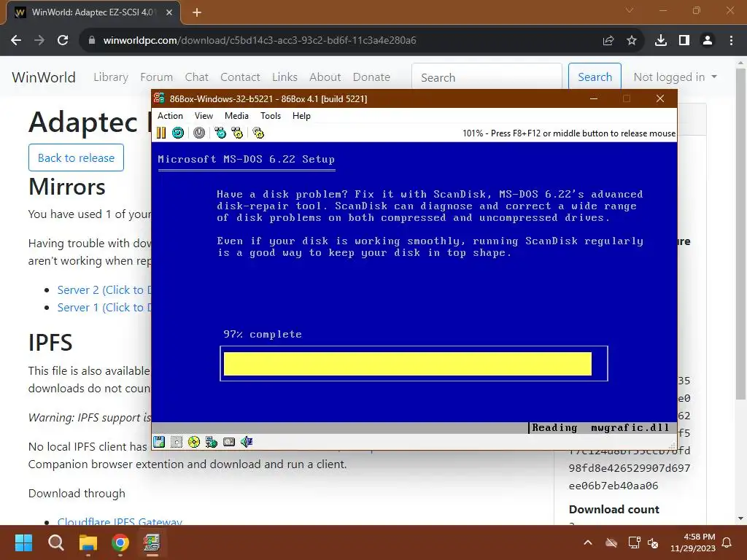The height and width of the screenshot is (560, 747).
Task: Expand Chrome tab search chevron
Action: click(630, 10)
